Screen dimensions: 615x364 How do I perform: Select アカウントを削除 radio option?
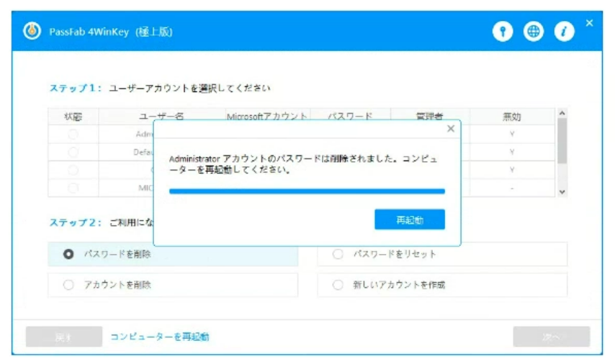68,284
